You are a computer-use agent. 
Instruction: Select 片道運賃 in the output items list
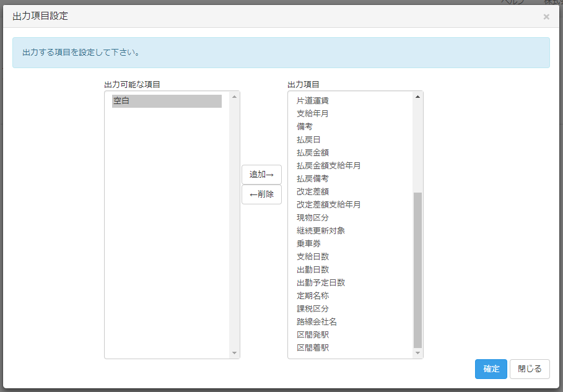(x=312, y=100)
